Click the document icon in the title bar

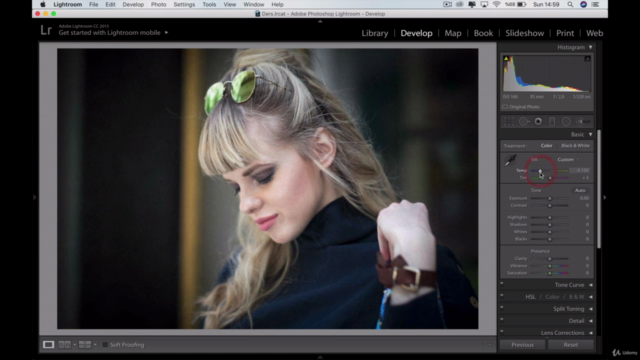pos(258,13)
